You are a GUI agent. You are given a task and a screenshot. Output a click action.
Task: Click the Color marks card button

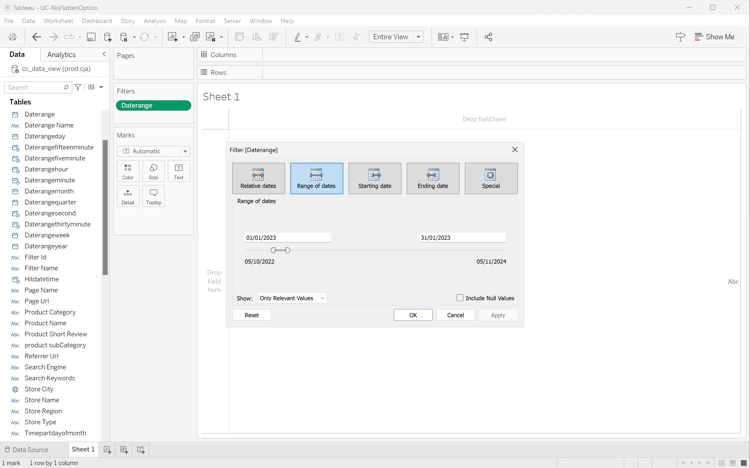(128, 171)
